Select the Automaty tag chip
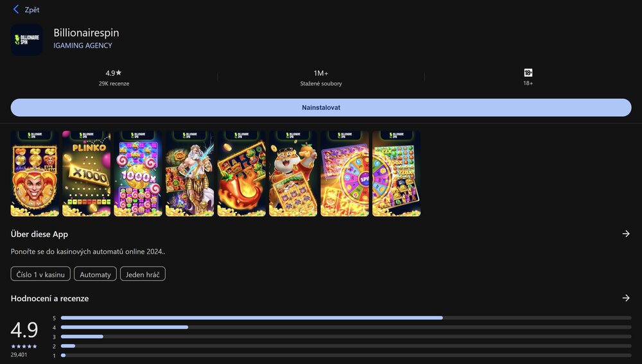Image resolution: width=642 pixels, height=364 pixels. [96, 274]
